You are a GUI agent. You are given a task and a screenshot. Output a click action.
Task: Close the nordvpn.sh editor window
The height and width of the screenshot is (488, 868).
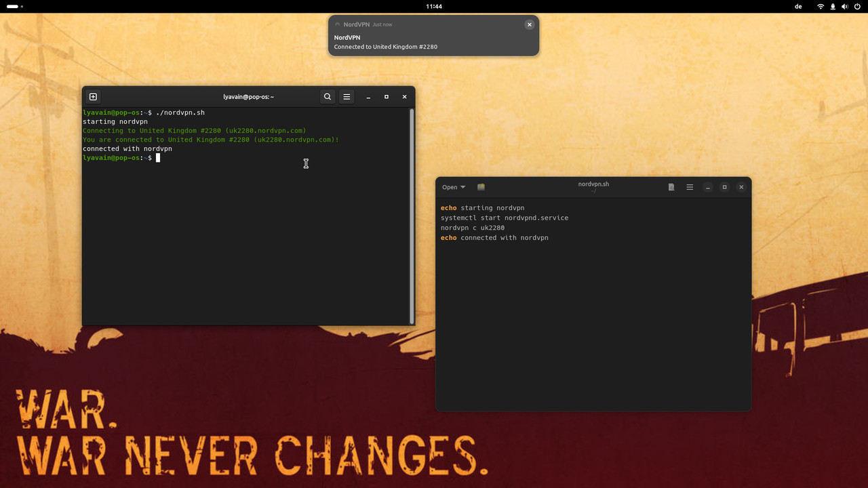(x=741, y=187)
